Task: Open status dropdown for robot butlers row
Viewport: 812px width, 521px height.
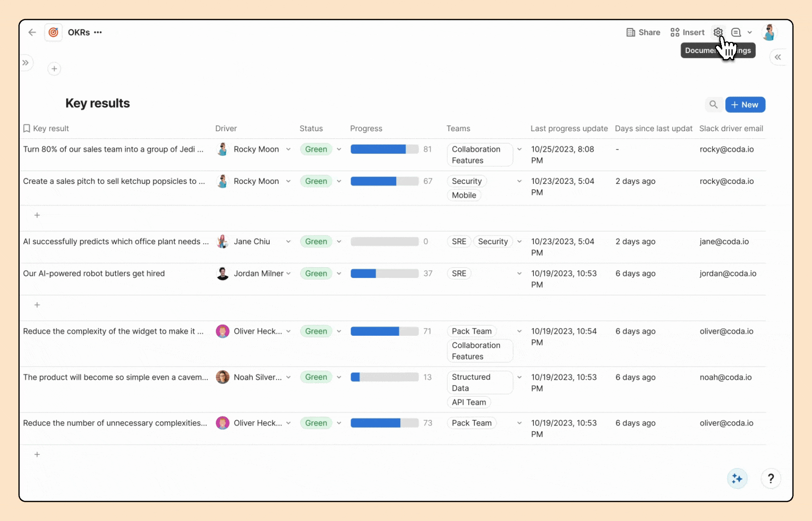Action: pyautogui.click(x=339, y=274)
